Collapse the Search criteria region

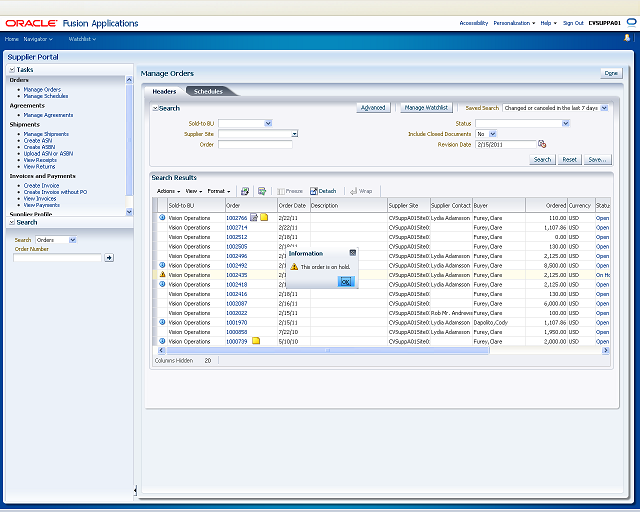tap(155, 109)
